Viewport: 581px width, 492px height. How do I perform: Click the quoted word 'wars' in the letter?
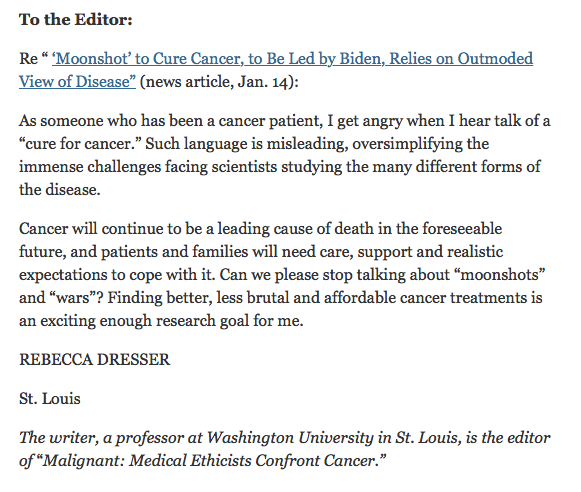tap(74, 298)
